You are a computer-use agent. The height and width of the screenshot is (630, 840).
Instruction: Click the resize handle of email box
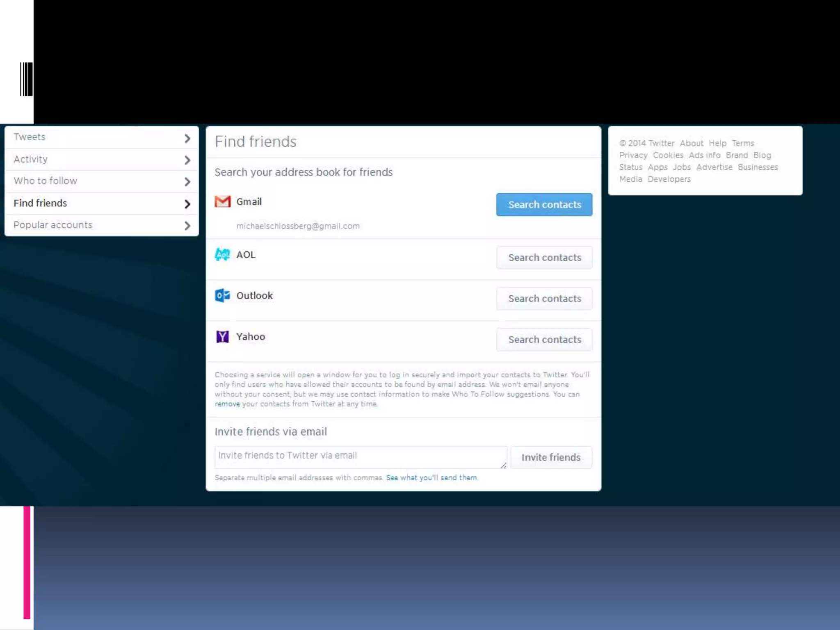[503, 466]
